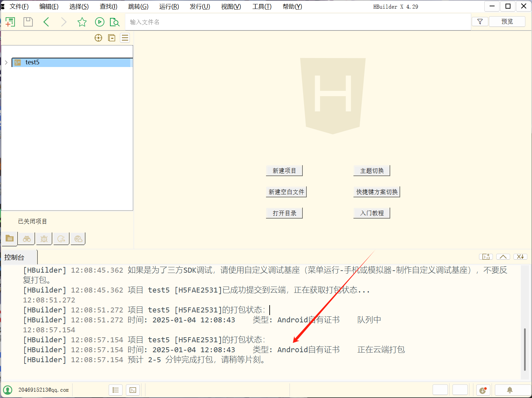Click the 新建空白文件 button

[286, 192]
